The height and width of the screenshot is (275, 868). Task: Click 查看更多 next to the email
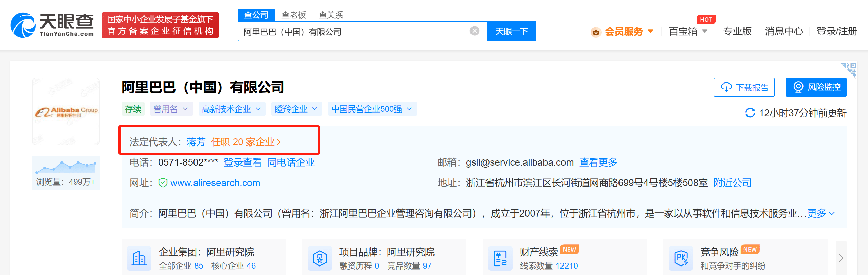coord(598,162)
